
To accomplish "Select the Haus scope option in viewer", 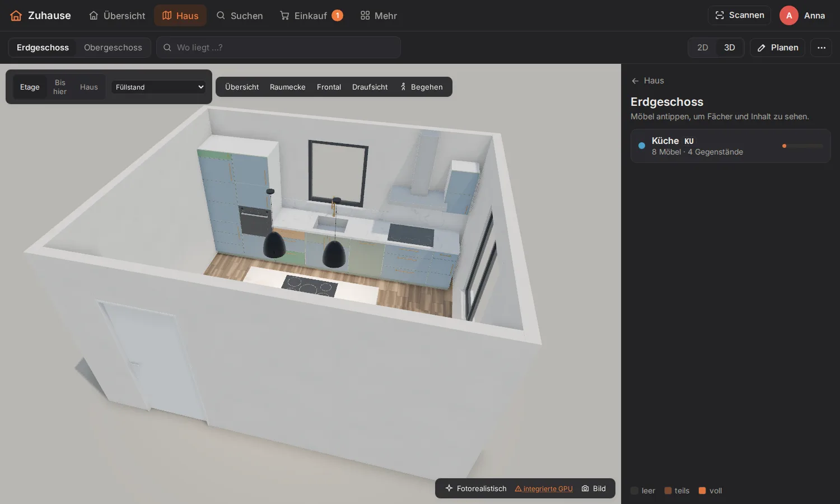I will pyautogui.click(x=89, y=87).
